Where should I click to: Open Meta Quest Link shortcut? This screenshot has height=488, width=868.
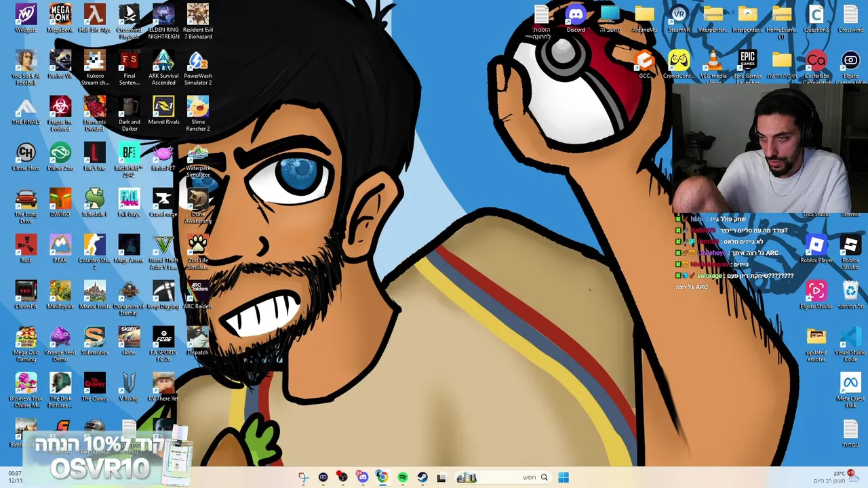pos(850,390)
